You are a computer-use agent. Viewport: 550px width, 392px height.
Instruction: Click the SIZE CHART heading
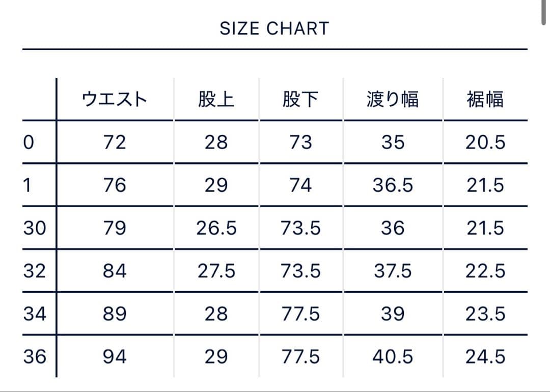point(274,29)
